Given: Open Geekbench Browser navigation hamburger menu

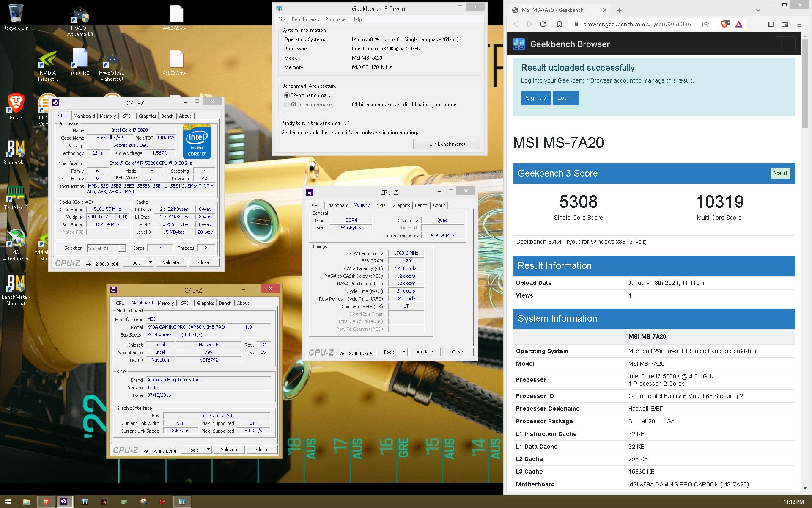Looking at the screenshot, I should (x=785, y=44).
